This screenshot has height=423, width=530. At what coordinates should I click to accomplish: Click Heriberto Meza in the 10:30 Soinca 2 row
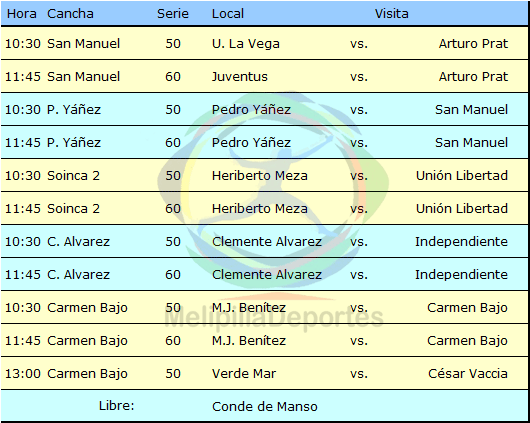260,176
